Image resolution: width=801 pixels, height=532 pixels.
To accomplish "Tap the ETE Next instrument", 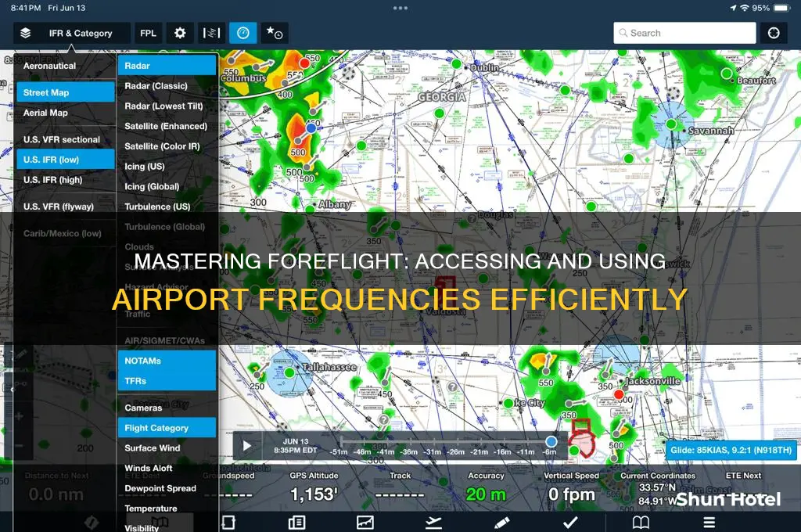I will [x=743, y=475].
